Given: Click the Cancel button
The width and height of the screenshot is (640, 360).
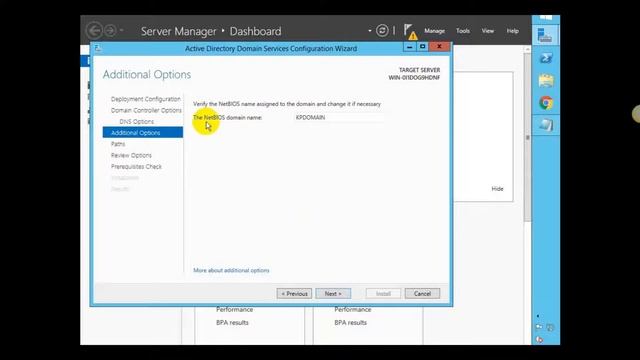Looking at the screenshot, I should [x=422, y=293].
